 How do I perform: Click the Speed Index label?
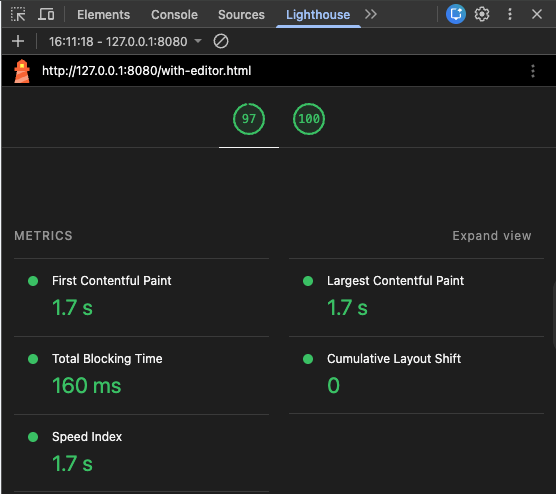(x=87, y=437)
